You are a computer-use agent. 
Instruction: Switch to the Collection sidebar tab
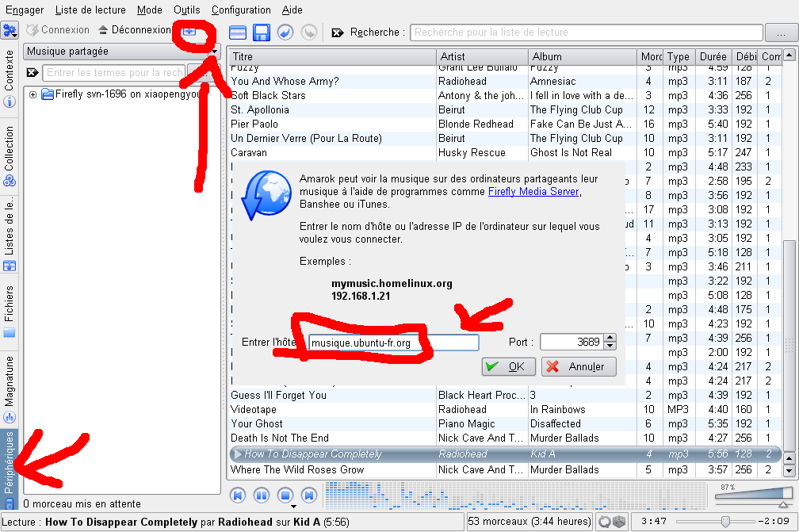10,156
